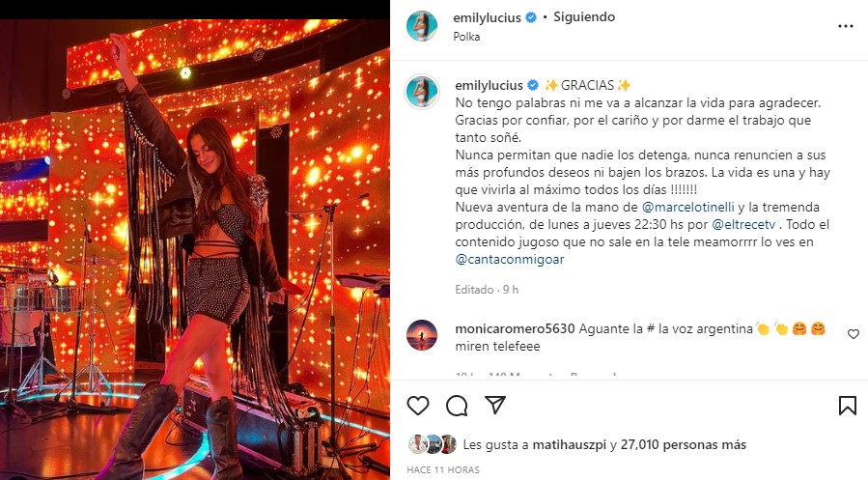Open @cantaconmigoar mention link
Screen dimensions: 868x480
(509, 259)
